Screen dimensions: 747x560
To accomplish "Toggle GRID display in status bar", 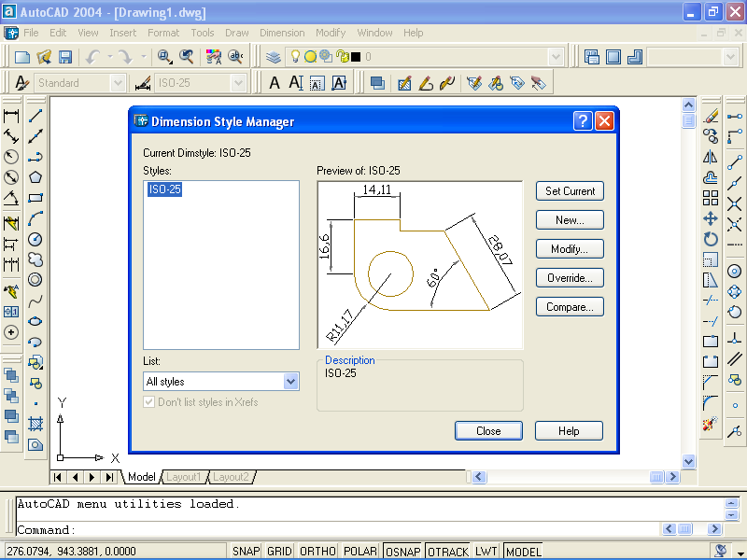I will point(279,551).
